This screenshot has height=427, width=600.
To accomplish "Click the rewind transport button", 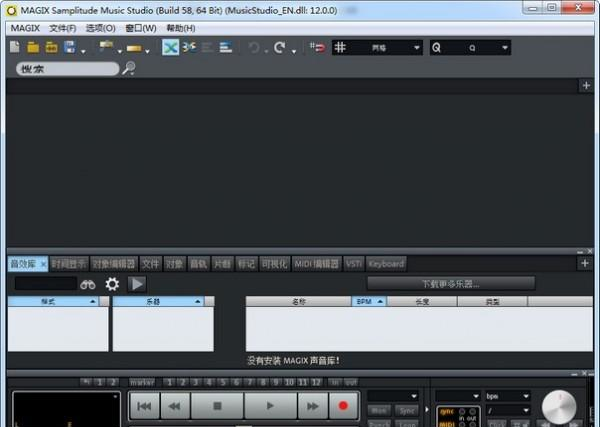I will [x=175, y=406].
